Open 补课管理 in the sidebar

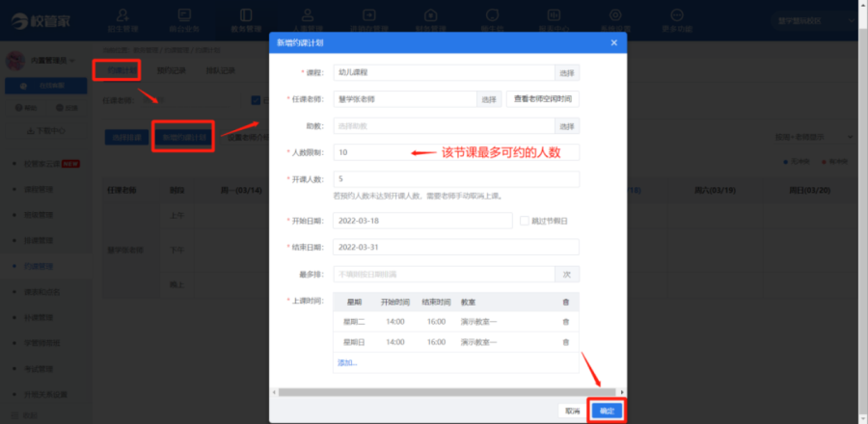pos(39,317)
